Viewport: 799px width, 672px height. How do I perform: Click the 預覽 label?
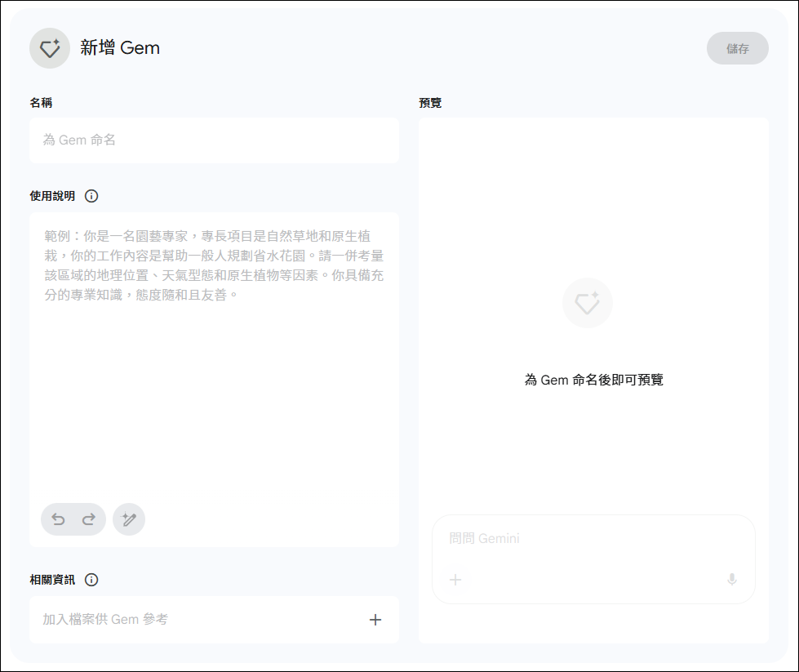(x=430, y=103)
